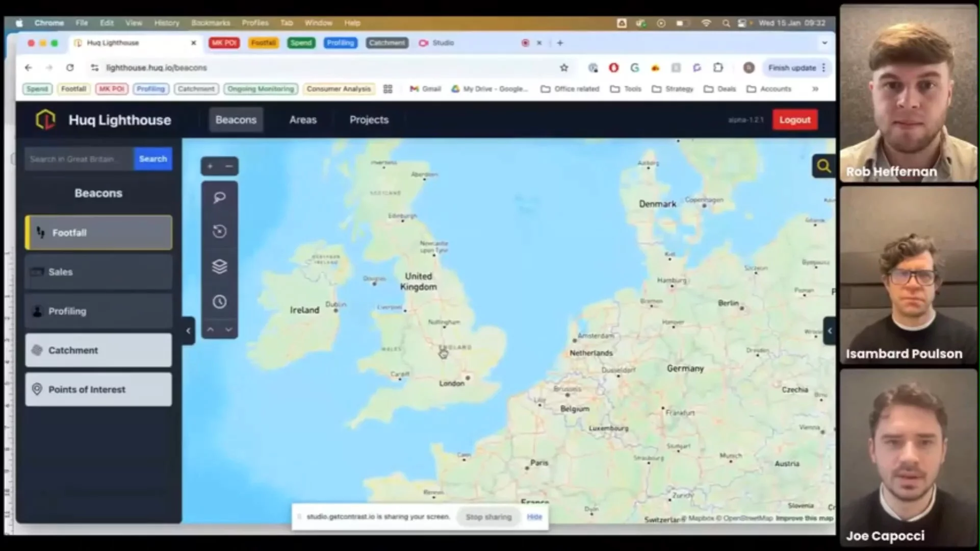Open the Office related bookmarks folder
Screen dimensions: 980x551
tap(570, 89)
